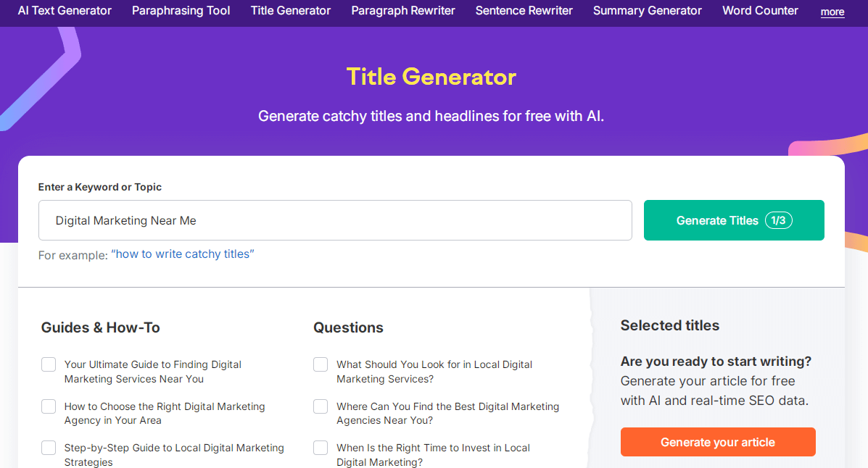868x468 pixels.
Task: Tick "Step-by-Step Guide to Local Digital Marketing Strategies"
Action: pos(49,448)
